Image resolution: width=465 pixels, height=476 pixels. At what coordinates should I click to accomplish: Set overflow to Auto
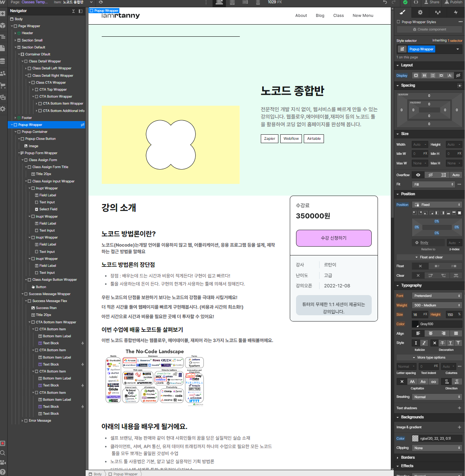(456, 175)
